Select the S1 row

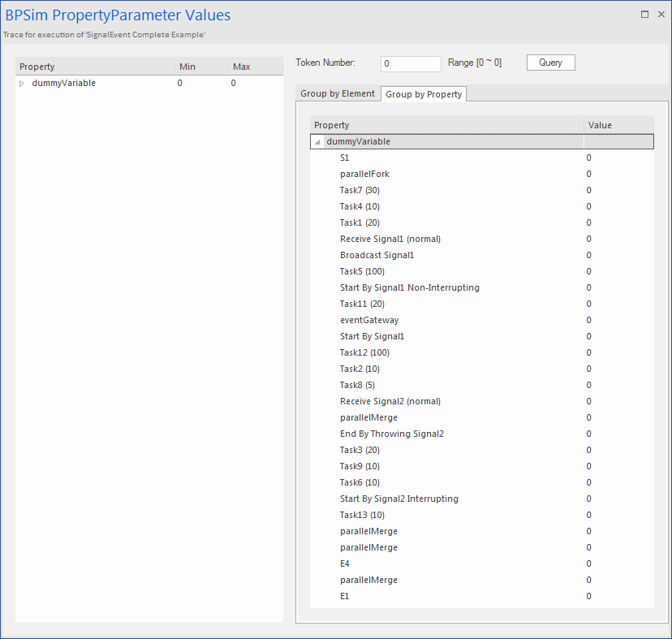pos(345,158)
